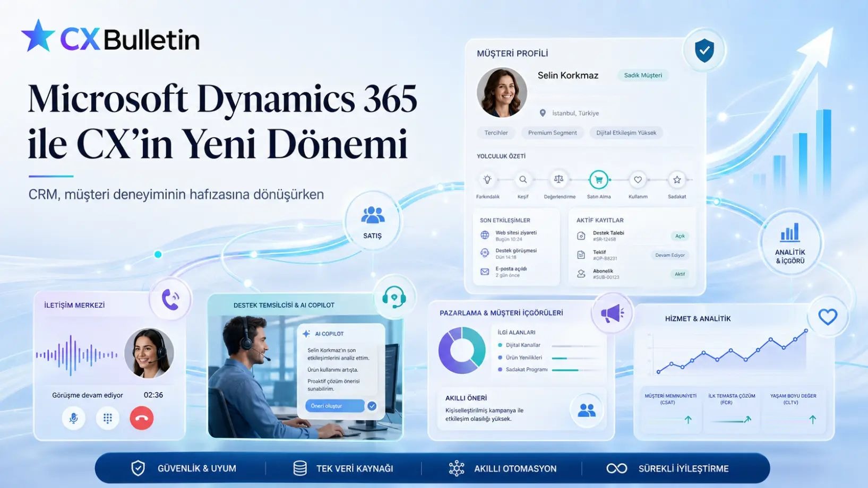Select Tek Veri Kaynağı in bottom bar

(343, 468)
